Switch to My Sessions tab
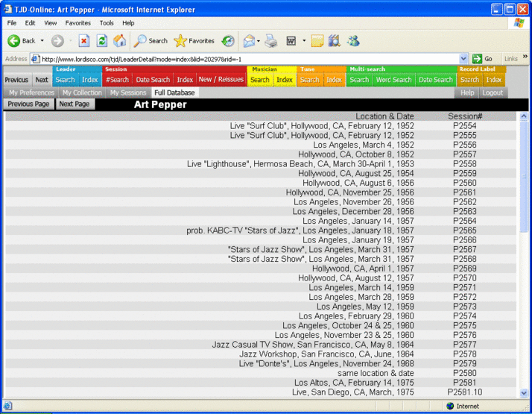532x414 pixels. coord(128,92)
